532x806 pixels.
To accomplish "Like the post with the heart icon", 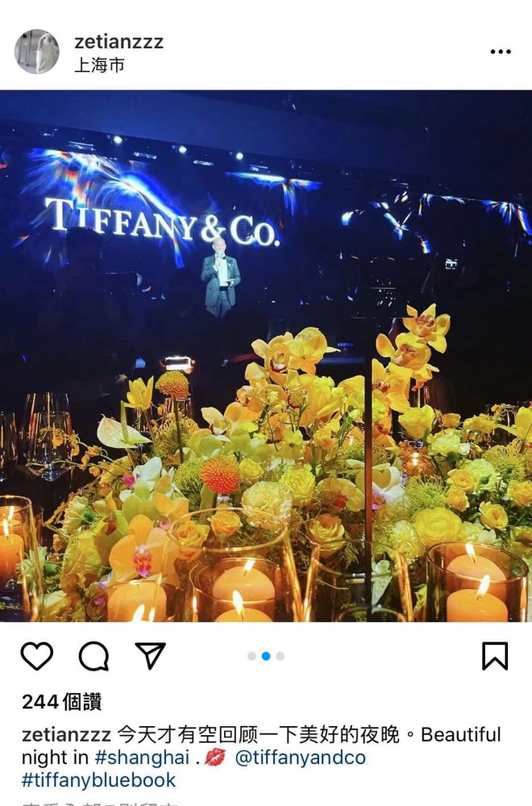I will (37, 656).
